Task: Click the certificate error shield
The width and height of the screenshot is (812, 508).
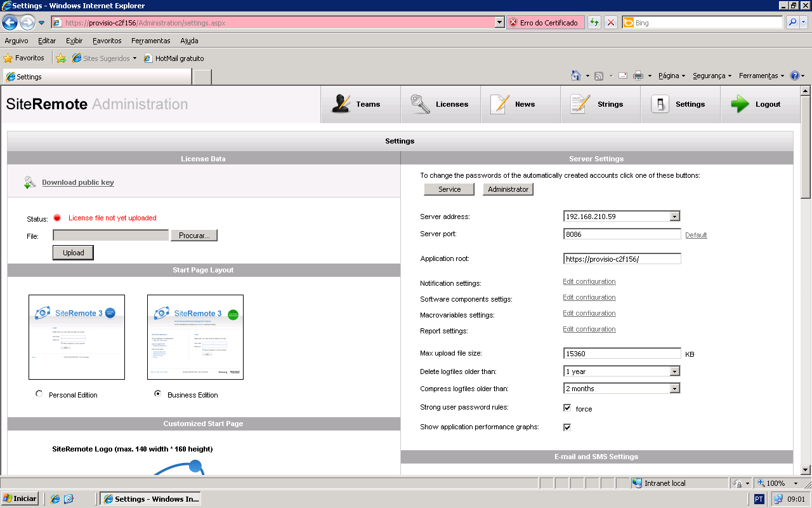Action: click(513, 23)
